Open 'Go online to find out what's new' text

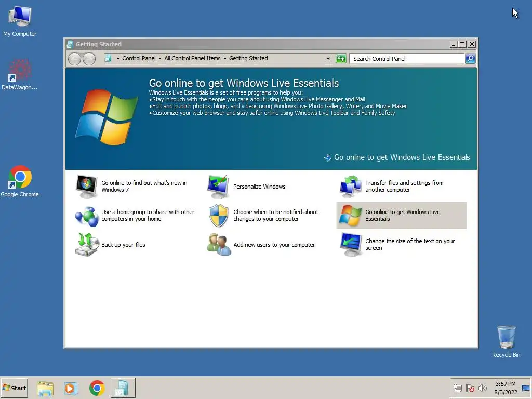144,187
